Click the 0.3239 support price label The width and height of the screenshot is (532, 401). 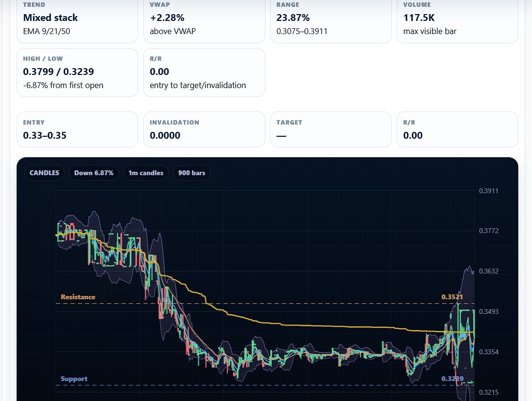[452, 379]
